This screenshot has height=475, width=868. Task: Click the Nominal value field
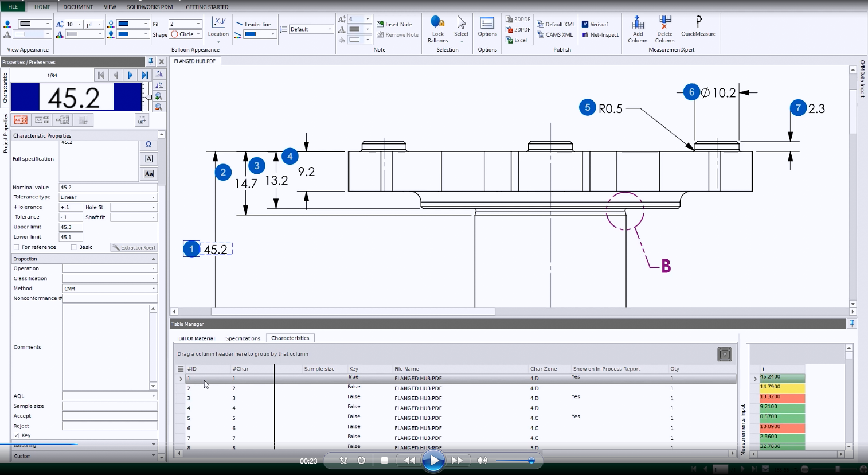coord(108,188)
